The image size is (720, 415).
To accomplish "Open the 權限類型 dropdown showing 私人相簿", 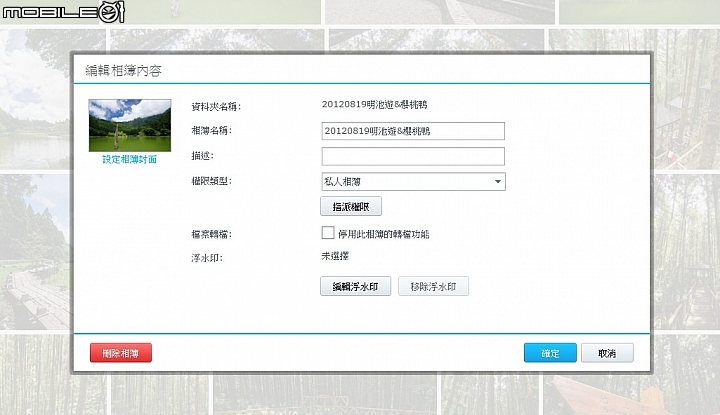I will point(413,181).
